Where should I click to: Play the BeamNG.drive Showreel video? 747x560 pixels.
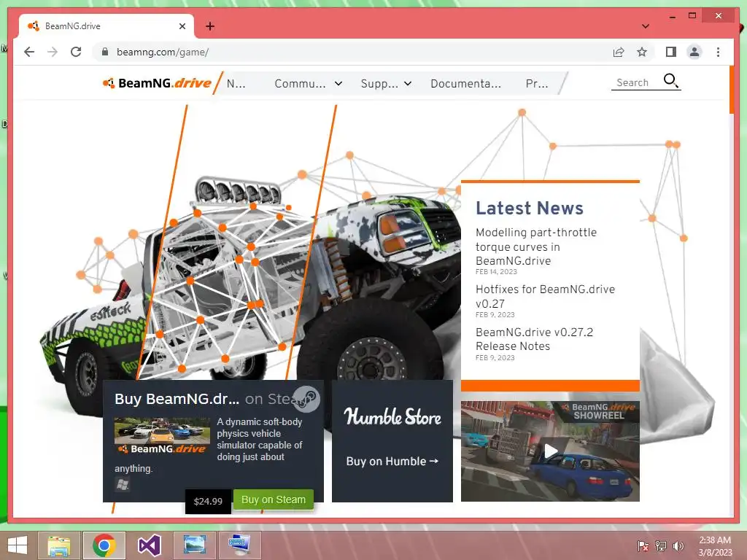pyautogui.click(x=550, y=451)
